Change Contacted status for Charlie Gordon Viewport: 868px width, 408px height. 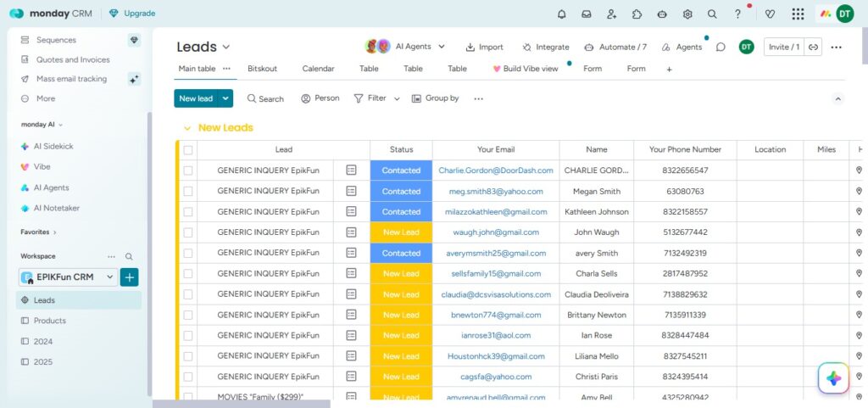(401, 170)
